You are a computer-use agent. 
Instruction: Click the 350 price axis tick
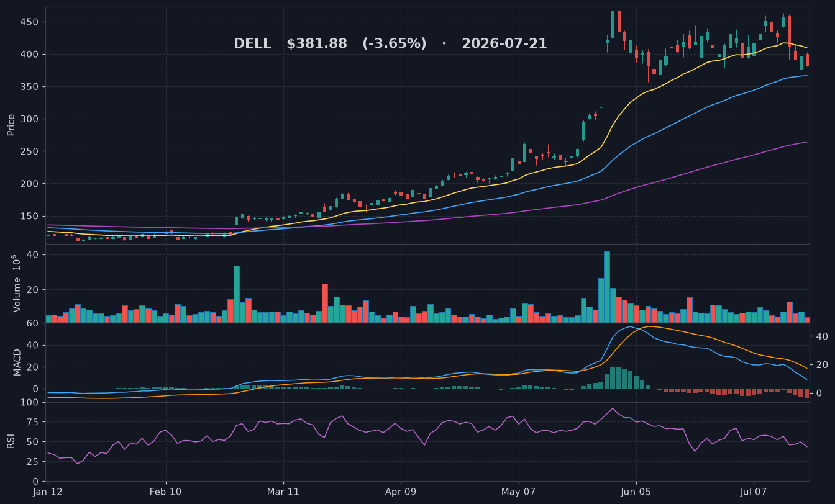[30, 87]
